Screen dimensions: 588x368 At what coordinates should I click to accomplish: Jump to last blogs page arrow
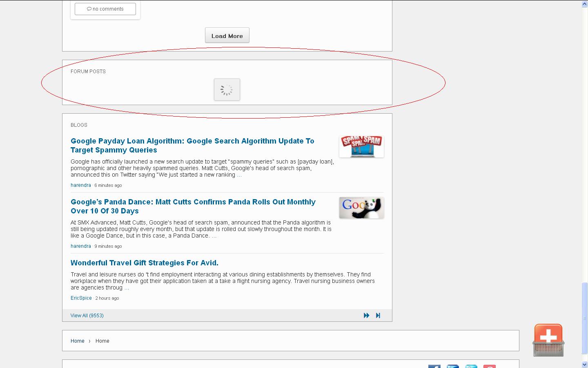point(378,315)
